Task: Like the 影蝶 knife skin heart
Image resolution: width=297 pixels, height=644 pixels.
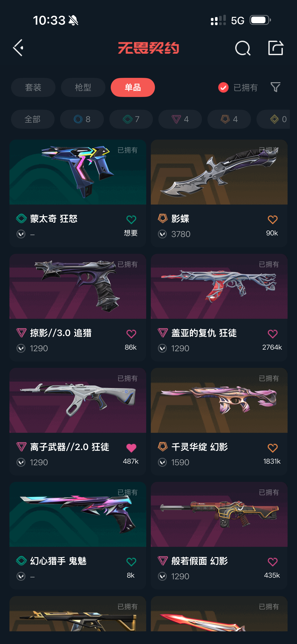Action: coord(273,220)
